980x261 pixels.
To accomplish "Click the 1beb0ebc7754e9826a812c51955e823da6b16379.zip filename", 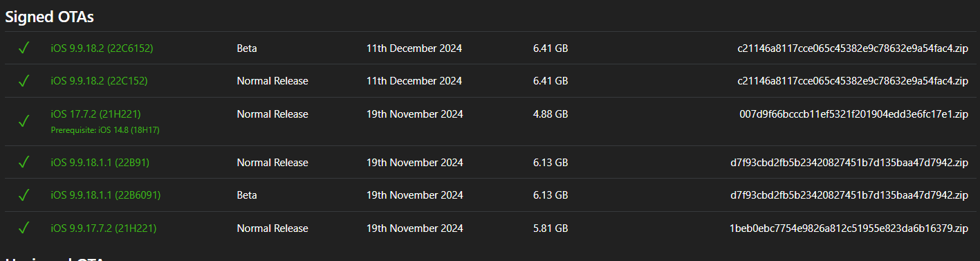I will point(849,228).
